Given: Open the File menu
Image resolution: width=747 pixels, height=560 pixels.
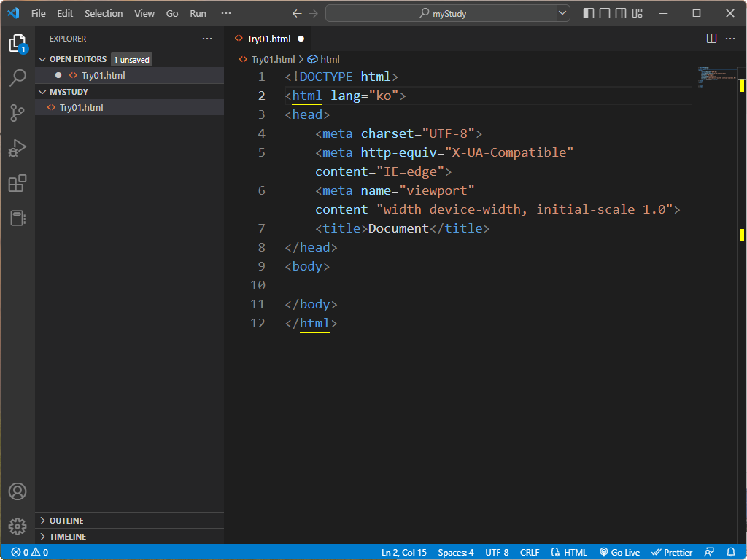Looking at the screenshot, I should 39,13.
